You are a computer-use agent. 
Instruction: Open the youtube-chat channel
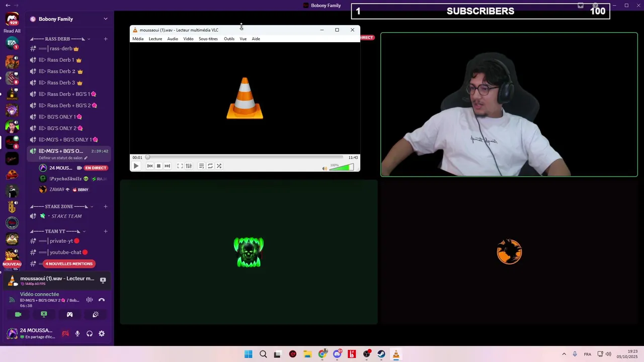pos(68,252)
